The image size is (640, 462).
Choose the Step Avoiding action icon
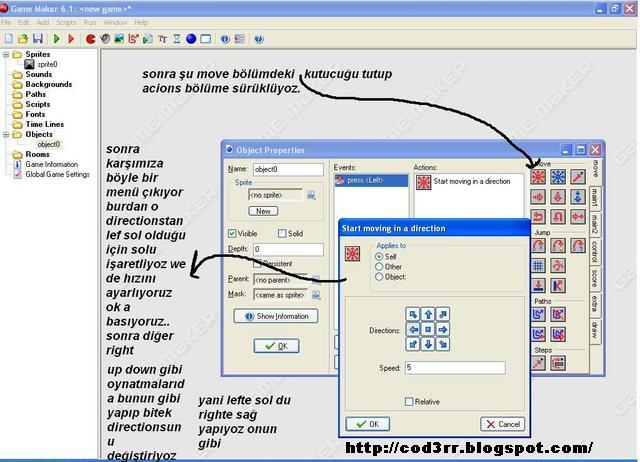pos(558,363)
